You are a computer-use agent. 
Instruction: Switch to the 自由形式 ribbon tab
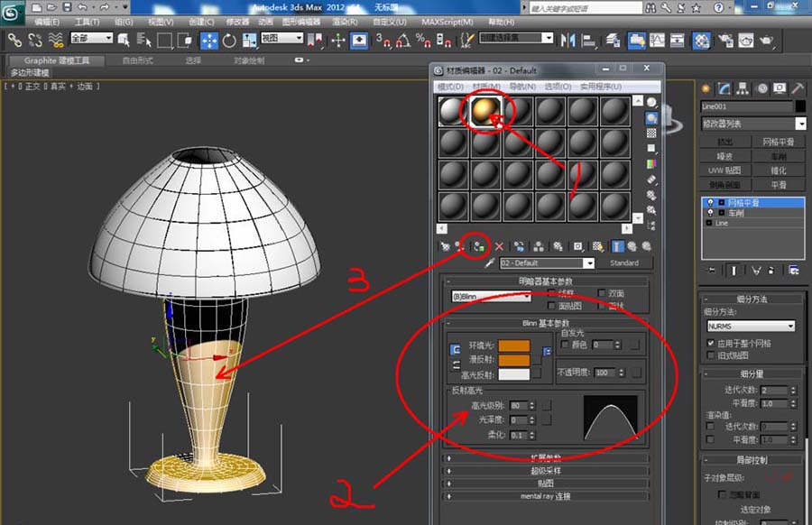(138, 60)
